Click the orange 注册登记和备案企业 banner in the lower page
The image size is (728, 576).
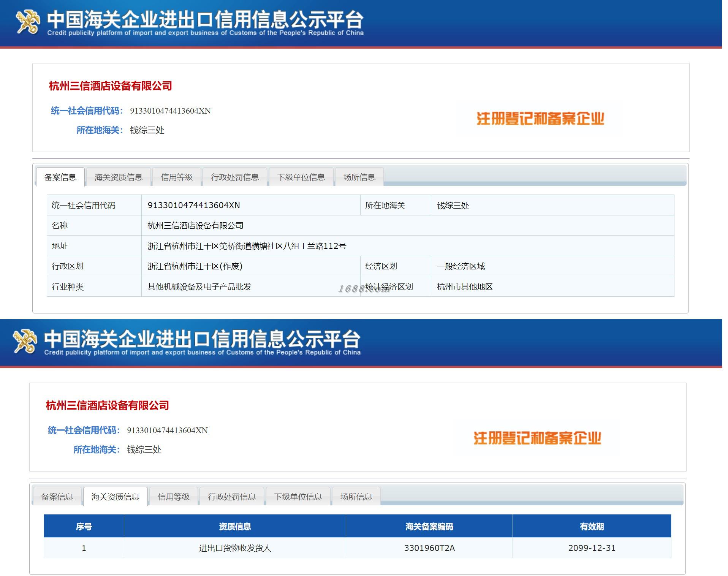click(x=537, y=438)
